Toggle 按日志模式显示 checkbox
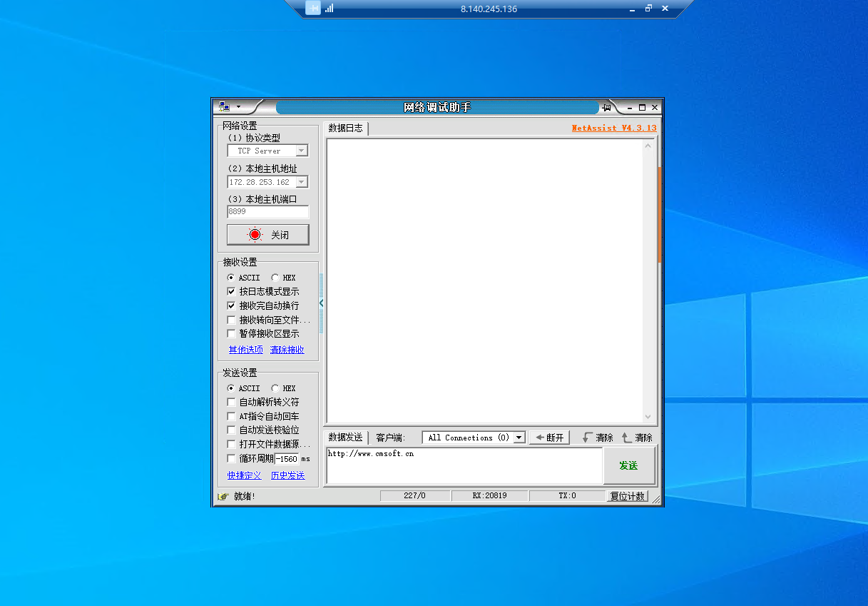Image resolution: width=868 pixels, height=606 pixels. (231, 291)
